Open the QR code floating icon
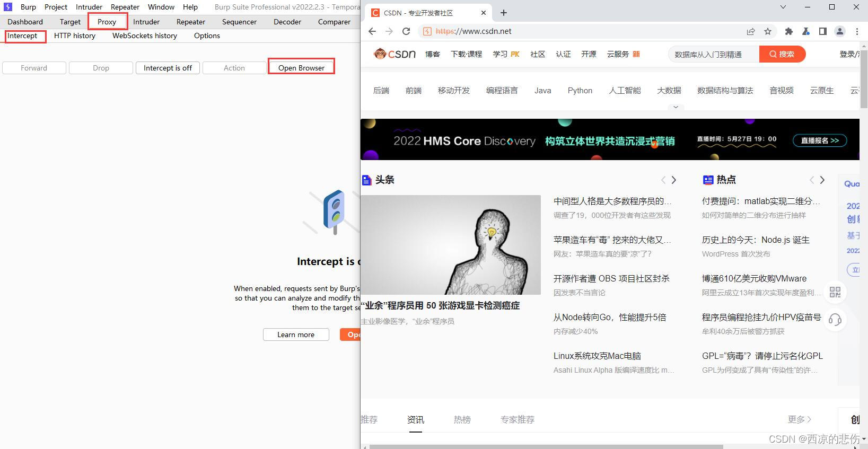868x449 pixels. 835,292
